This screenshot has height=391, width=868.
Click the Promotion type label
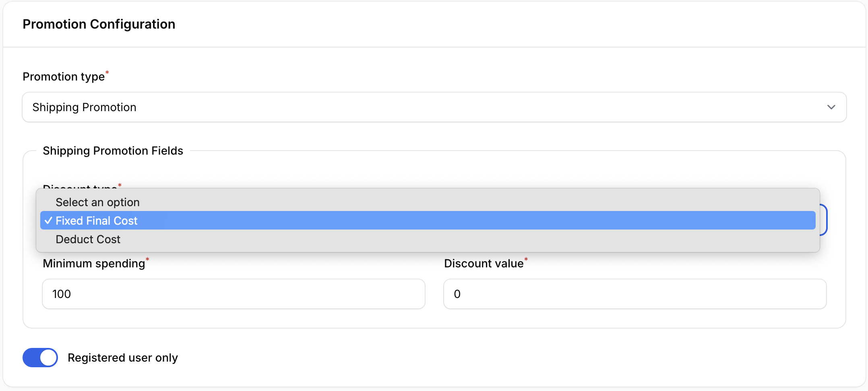pyautogui.click(x=64, y=77)
